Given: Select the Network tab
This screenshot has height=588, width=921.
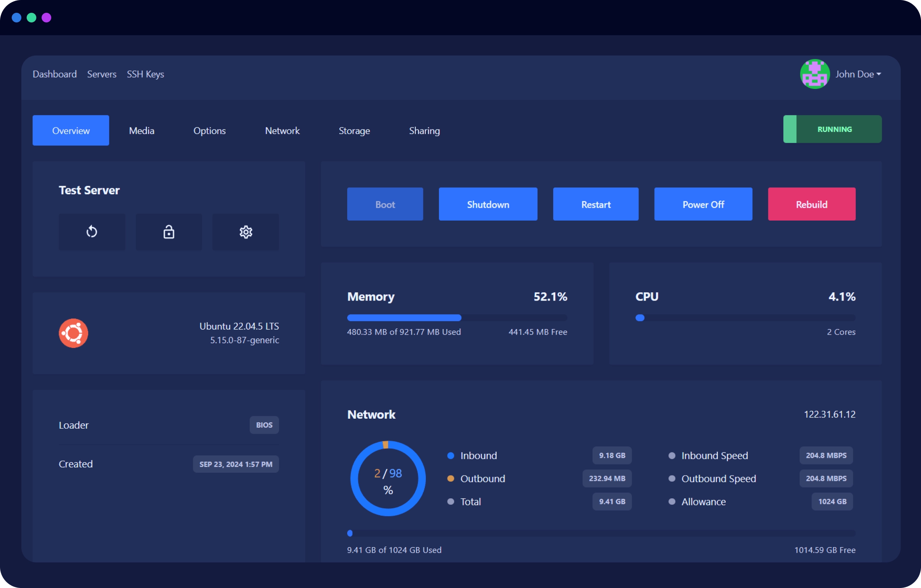Looking at the screenshot, I should 282,131.
